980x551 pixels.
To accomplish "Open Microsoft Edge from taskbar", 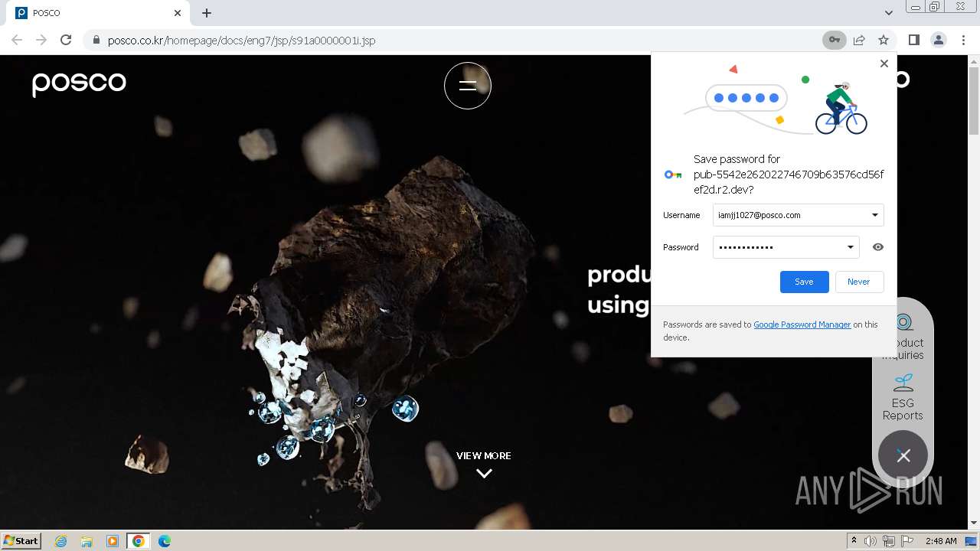I will [x=165, y=541].
